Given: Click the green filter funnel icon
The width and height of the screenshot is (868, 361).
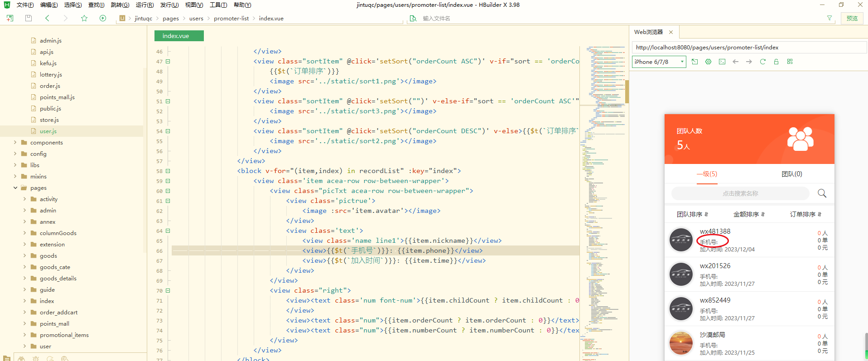Looking at the screenshot, I should [829, 18].
